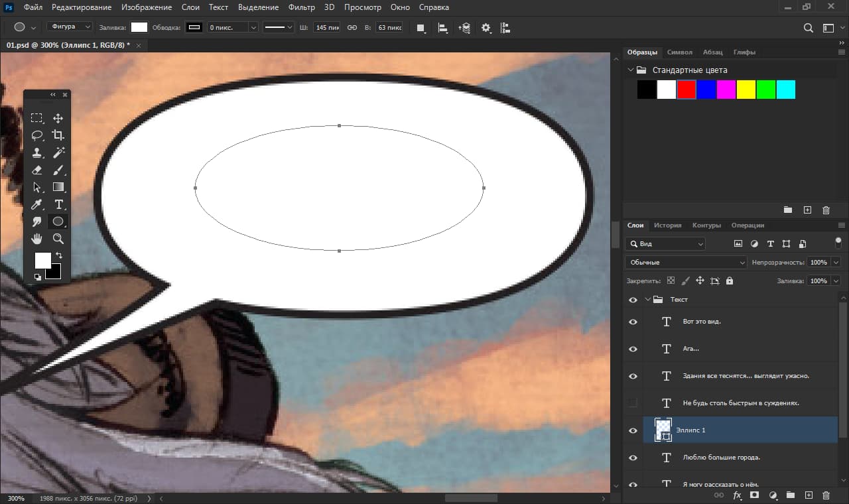
Task: Pick the red swatch in Стандартные цвета
Action: tap(686, 89)
